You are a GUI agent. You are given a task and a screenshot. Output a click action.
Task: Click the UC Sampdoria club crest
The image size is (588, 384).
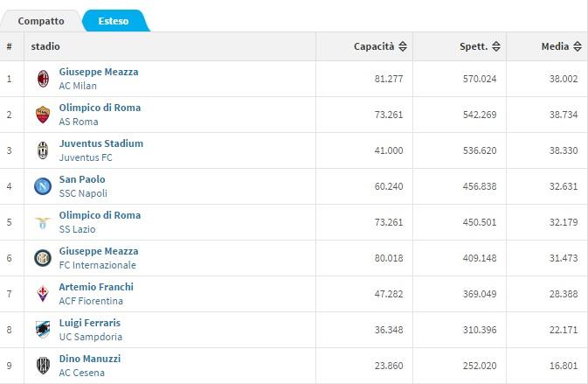pos(42,330)
